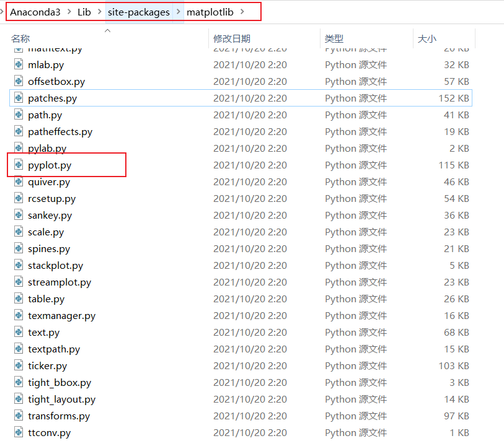Viewport: 504px width, 441px height.
Task: Click the tight_bbox.py file icon
Action: pos(19,382)
